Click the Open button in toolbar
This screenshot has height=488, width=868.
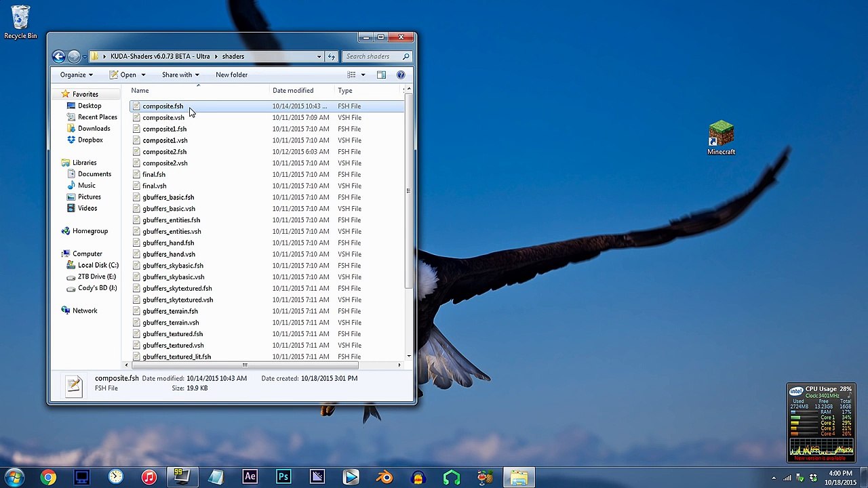tap(127, 75)
